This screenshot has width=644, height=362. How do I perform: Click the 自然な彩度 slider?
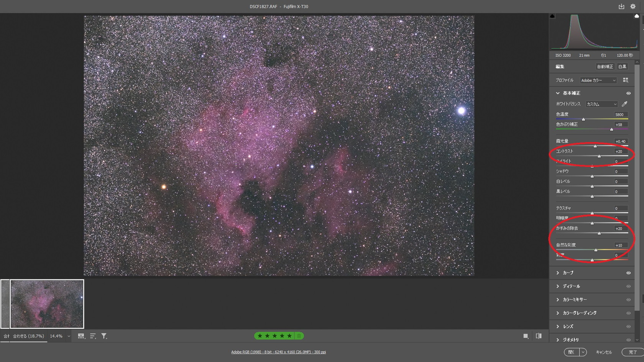pos(592,250)
